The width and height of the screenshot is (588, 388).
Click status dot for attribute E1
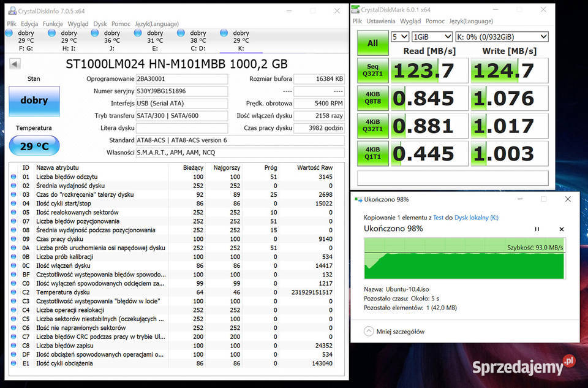coord(13,363)
